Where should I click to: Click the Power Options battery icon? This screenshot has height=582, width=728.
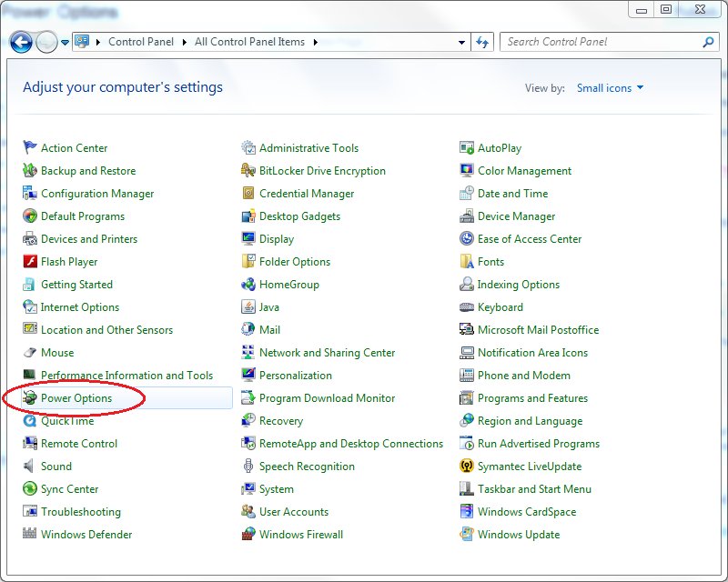coord(30,398)
